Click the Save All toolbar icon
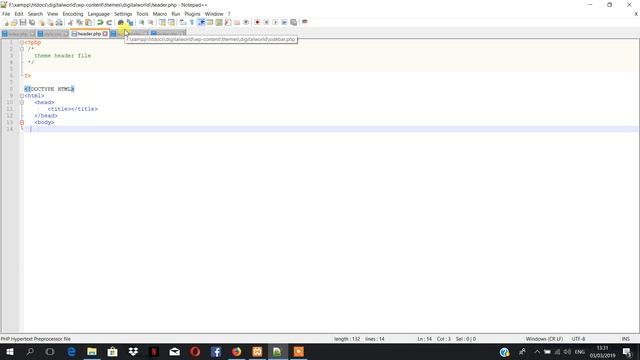 point(32,22)
